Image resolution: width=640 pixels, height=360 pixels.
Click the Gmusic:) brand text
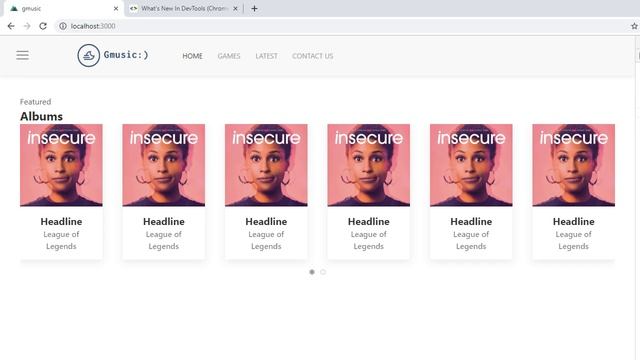click(x=126, y=55)
